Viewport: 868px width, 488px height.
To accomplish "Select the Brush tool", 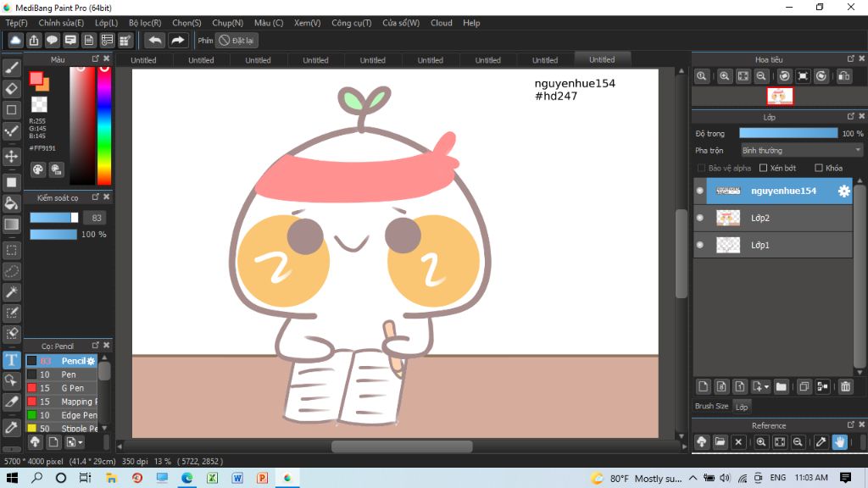I will point(12,68).
